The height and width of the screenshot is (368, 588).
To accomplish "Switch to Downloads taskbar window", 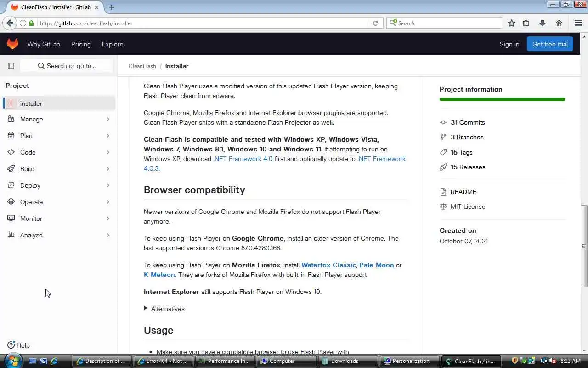I will click(x=347, y=361).
